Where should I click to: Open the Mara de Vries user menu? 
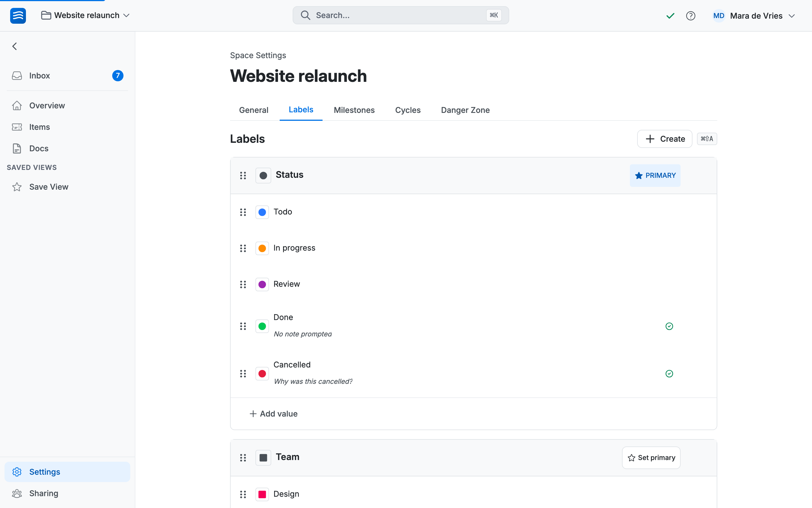point(754,16)
